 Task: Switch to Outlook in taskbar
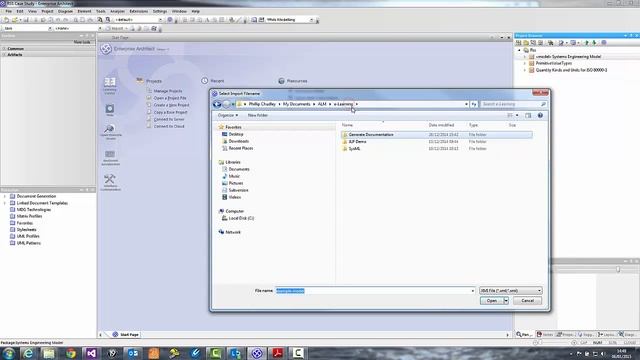tap(133, 353)
